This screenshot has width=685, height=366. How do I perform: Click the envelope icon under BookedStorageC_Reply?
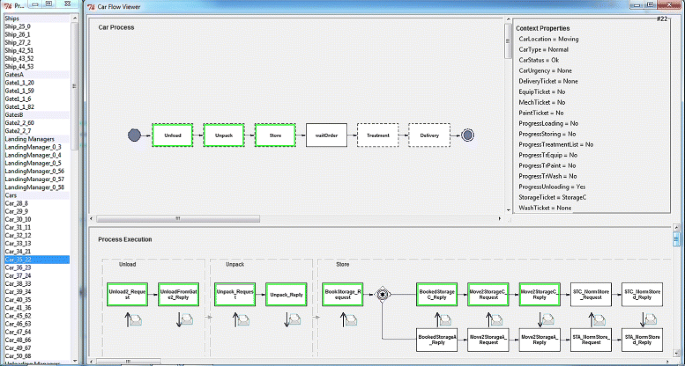click(445, 320)
